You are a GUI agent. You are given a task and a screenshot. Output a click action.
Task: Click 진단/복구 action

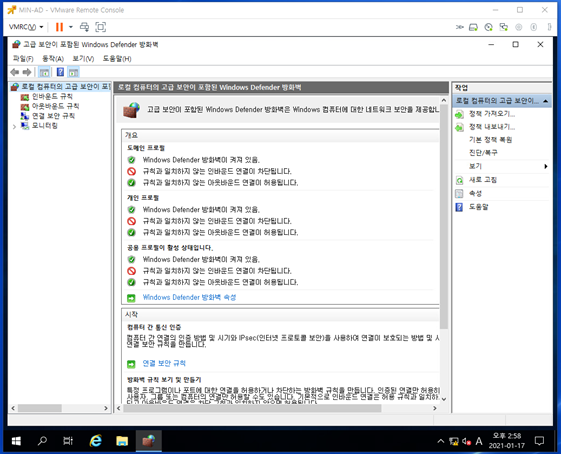(483, 153)
